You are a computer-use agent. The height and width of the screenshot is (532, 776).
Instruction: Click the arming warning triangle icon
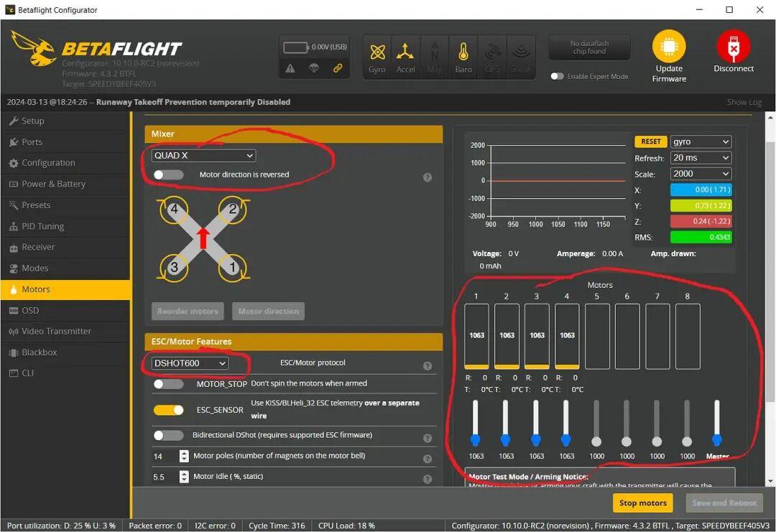coord(290,68)
